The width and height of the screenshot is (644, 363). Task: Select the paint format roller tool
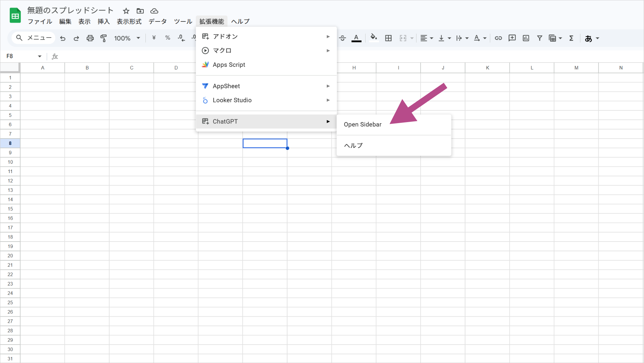pyautogui.click(x=104, y=38)
